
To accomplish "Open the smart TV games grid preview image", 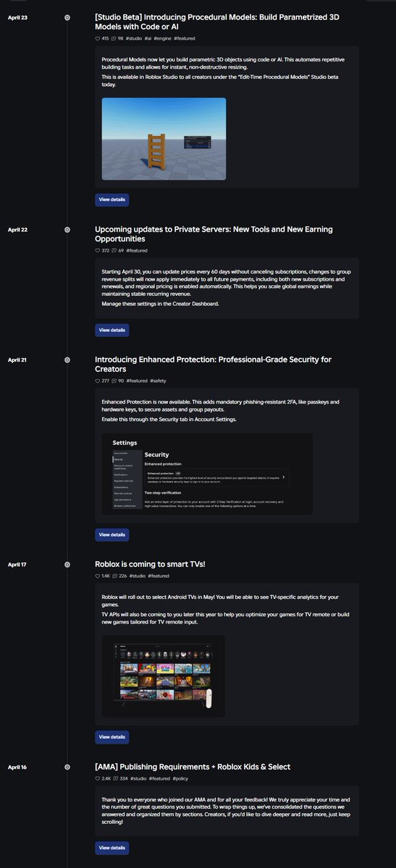I will point(163,676).
